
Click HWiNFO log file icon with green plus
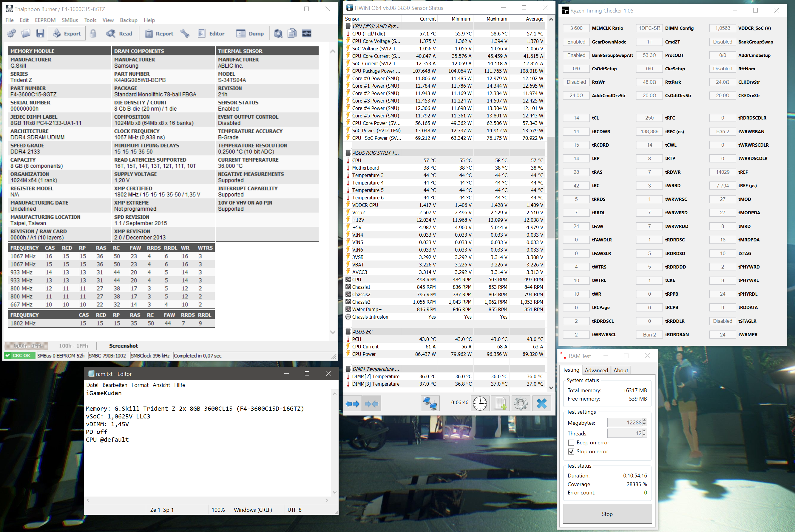click(500, 404)
